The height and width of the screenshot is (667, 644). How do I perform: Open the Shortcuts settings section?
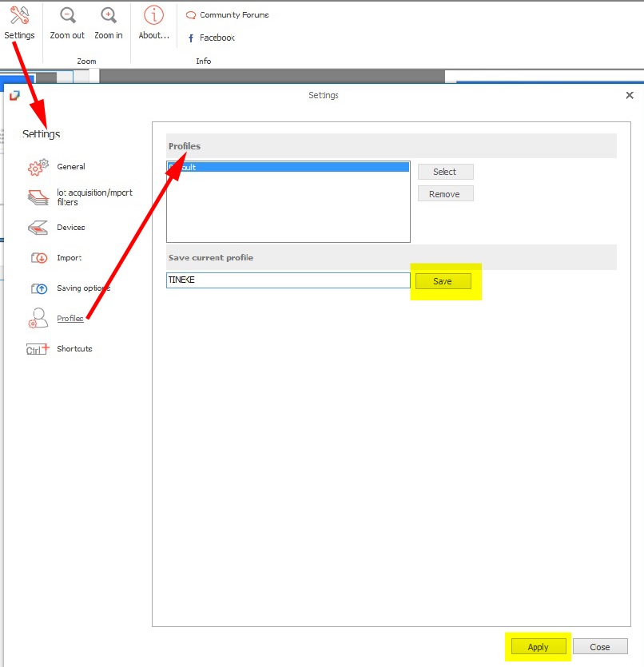[x=74, y=349]
